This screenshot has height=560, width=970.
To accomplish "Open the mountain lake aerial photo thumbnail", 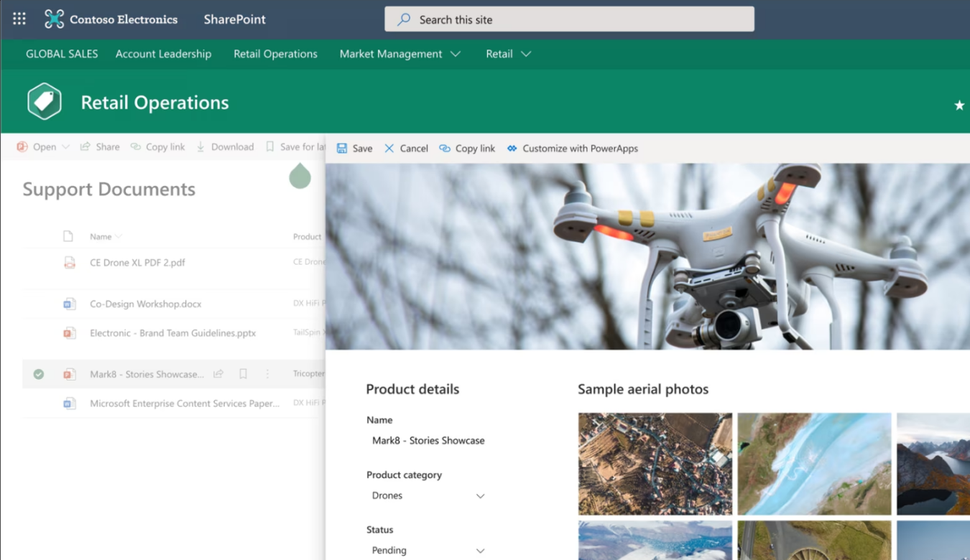I will pyautogui.click(x=933, y=464).
